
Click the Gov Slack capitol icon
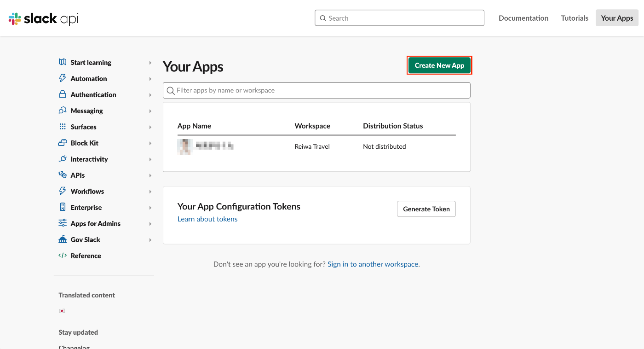(x=63, y=239)
